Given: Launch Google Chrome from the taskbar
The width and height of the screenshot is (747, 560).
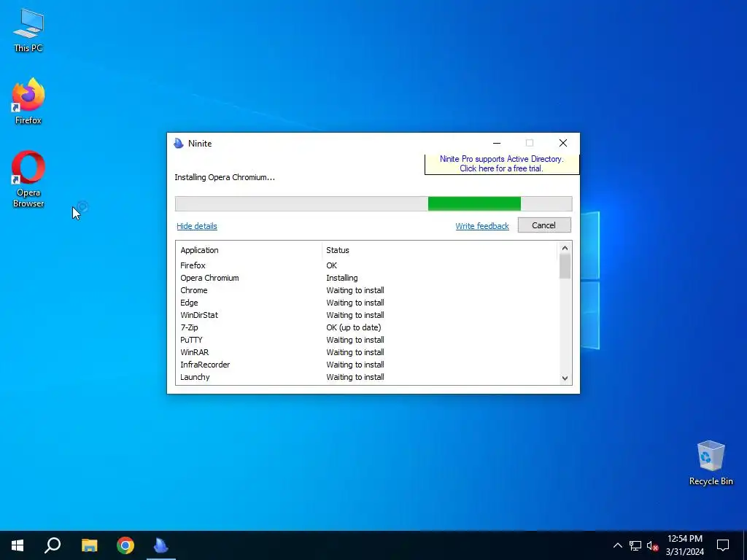Looking at the screenshot, I should pyautogui.click(x=125, y=545).
